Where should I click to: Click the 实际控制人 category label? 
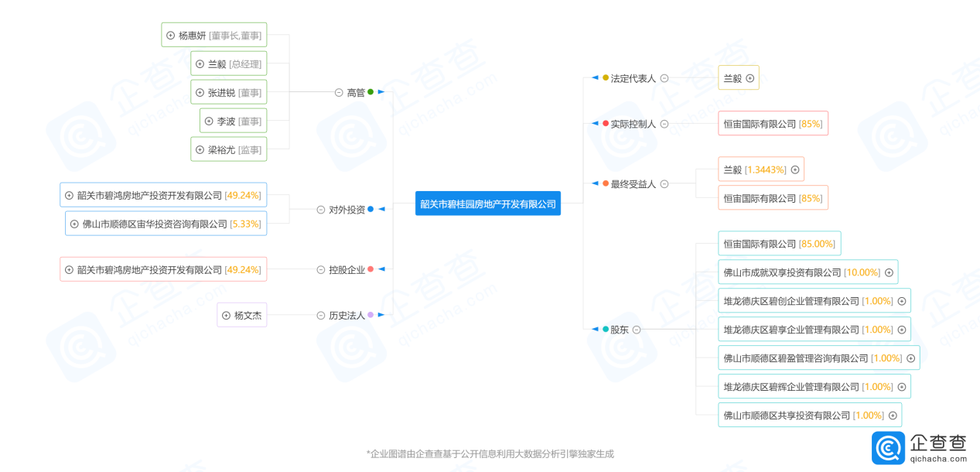coord(633,124)
